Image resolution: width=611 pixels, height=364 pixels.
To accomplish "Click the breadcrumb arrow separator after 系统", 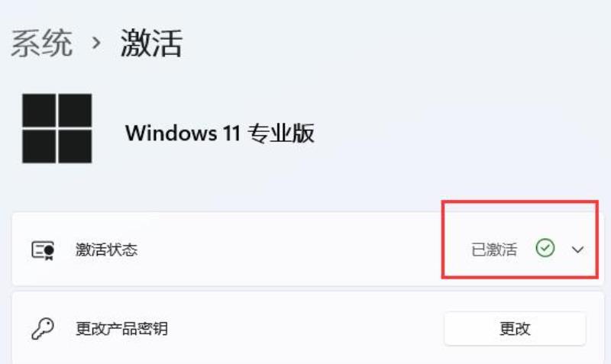I will [96, 43].
